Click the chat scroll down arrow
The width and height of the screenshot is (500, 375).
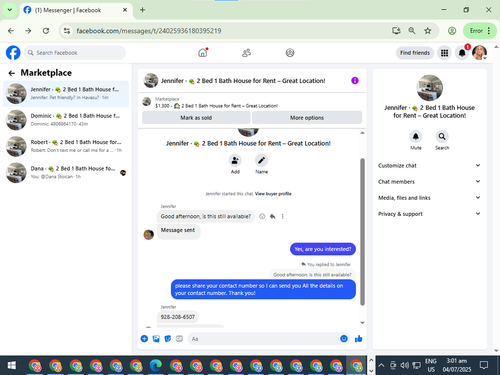coord(362,323)
